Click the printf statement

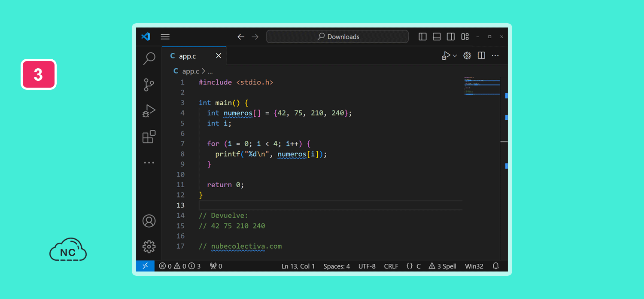[271, 154]
